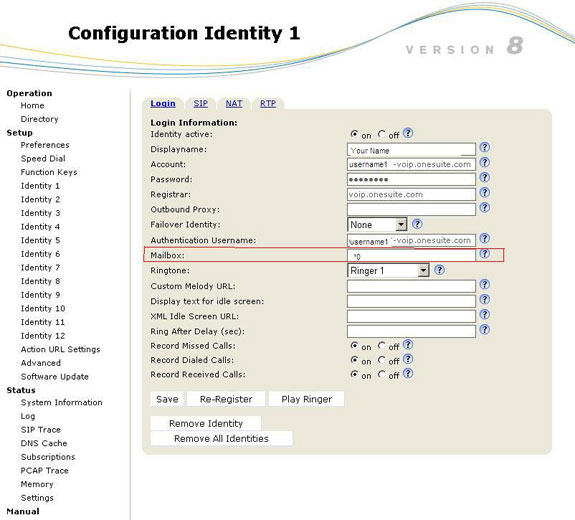Click the Save button
Screen dimensions: 575x520
[167, 399]
